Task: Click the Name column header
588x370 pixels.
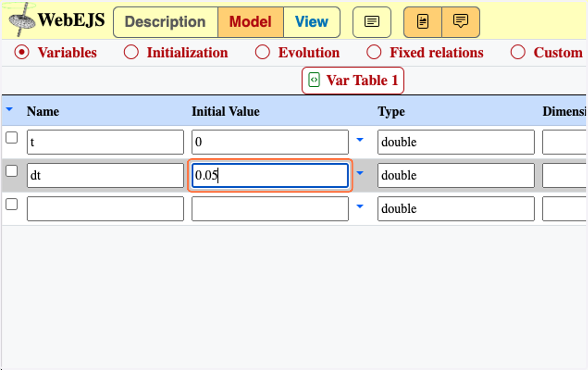Action: click(43, 112)
